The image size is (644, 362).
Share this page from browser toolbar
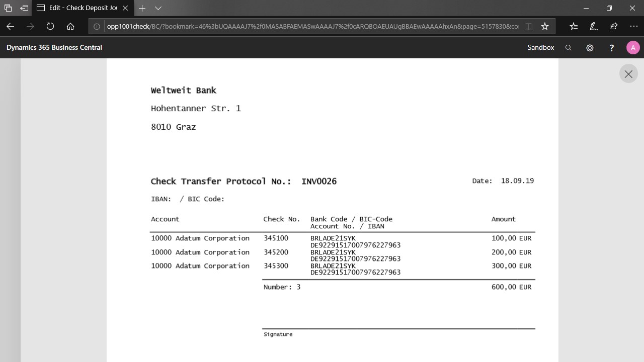tap(613, 26)
